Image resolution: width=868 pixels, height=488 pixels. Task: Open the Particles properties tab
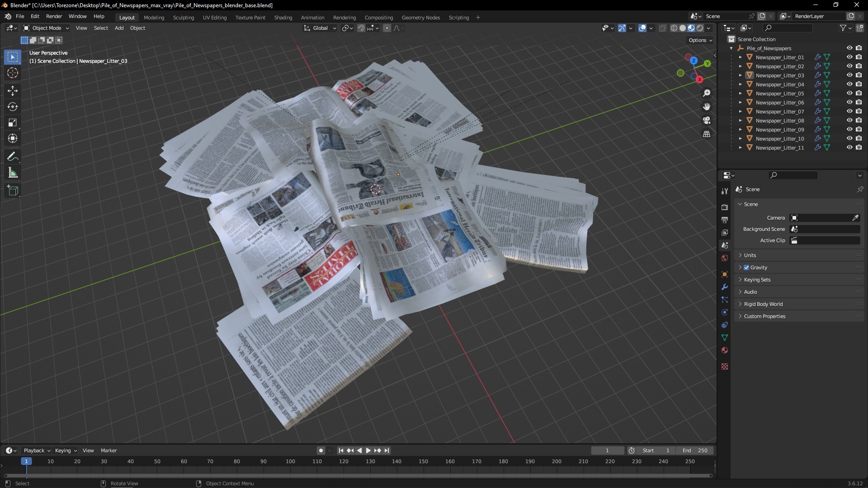click(725, 300)
